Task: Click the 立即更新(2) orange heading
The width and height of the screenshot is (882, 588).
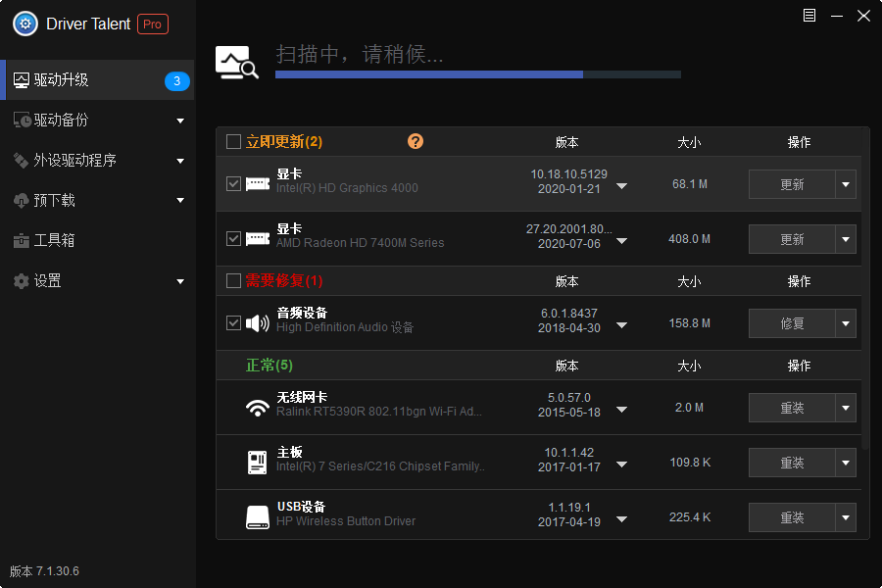Action: [x=284, y=141]
